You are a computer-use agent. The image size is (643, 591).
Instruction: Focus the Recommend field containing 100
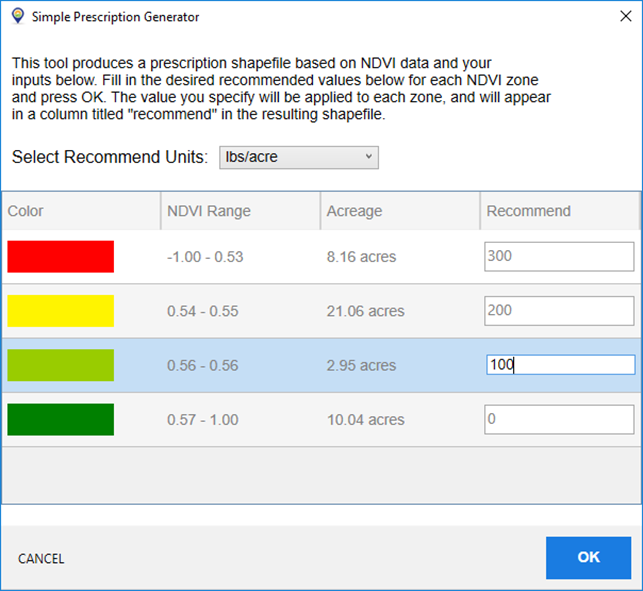pos(559,365)
